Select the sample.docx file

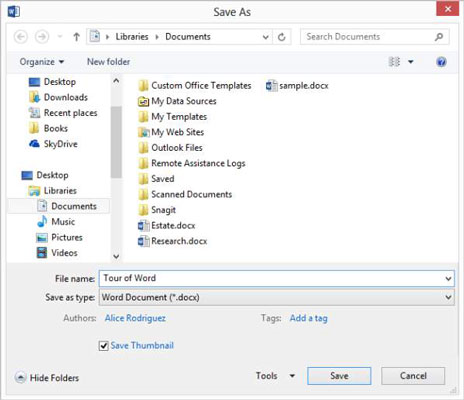point(297,86)
